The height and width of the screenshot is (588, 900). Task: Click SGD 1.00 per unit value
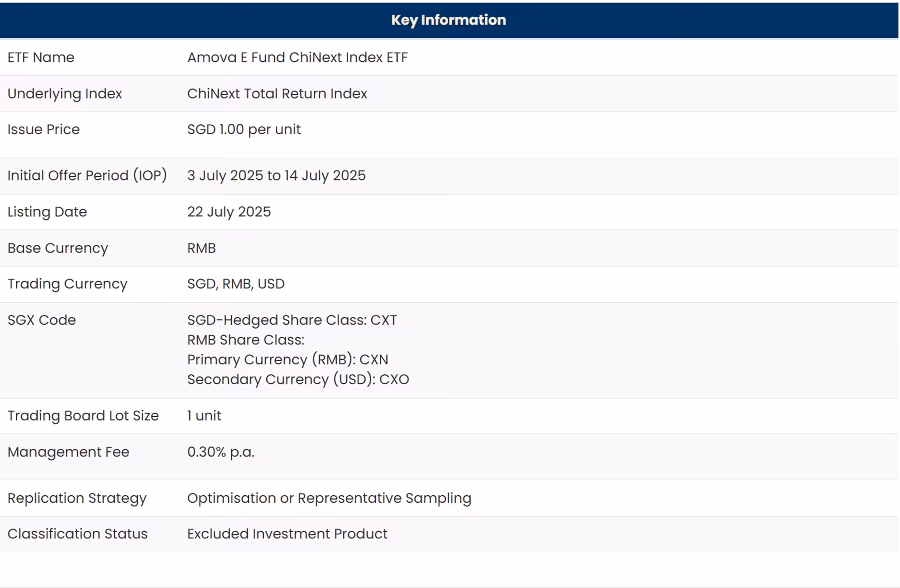click(243, 130)
